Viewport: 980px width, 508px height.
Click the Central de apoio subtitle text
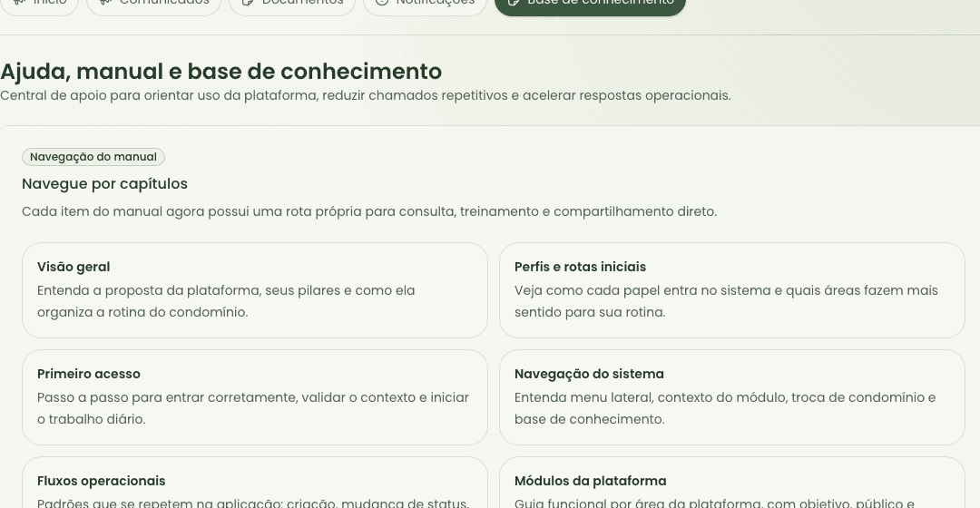tap(365, 95)
